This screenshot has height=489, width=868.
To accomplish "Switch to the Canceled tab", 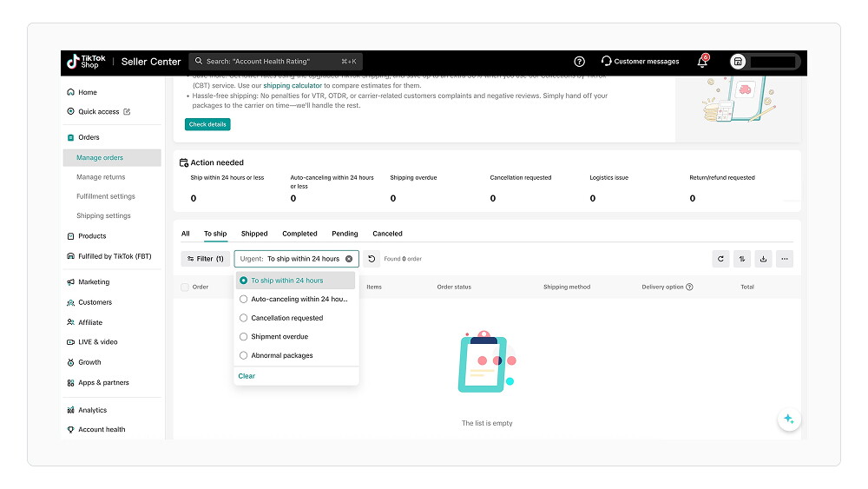I will pos(387,234).
